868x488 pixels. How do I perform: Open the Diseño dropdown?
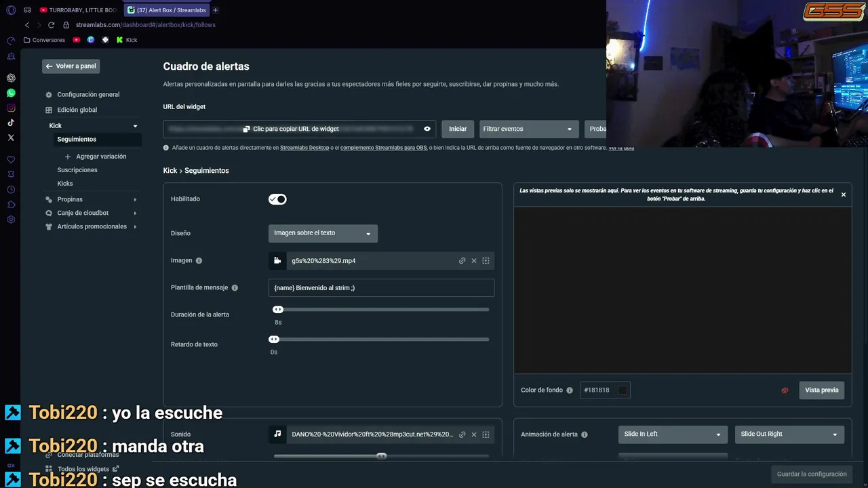323,233
